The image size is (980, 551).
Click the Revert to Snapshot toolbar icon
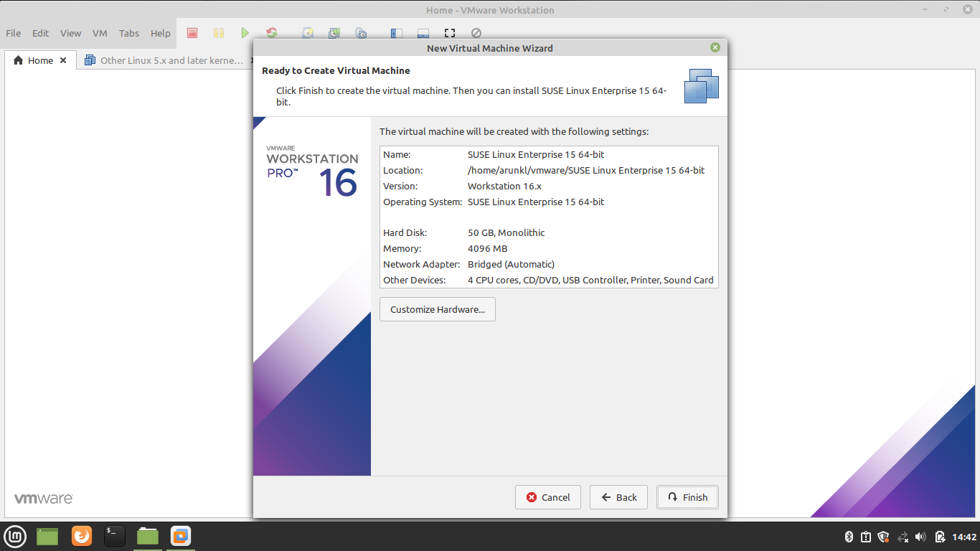(334, 33)
